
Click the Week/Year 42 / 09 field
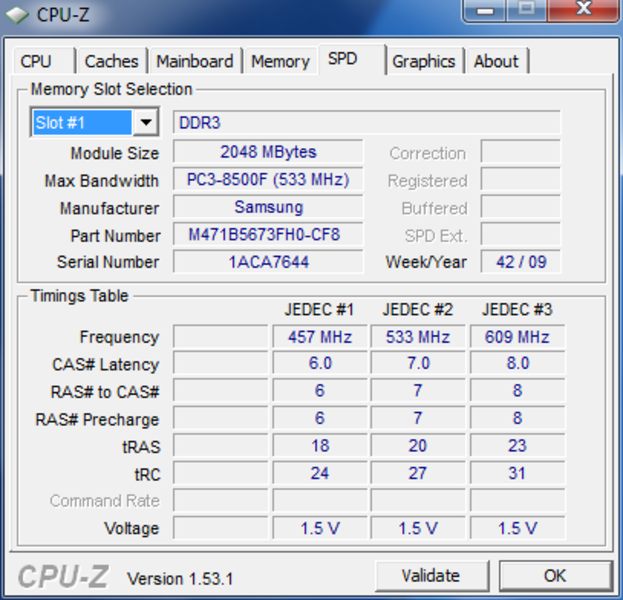coord(520,262)
